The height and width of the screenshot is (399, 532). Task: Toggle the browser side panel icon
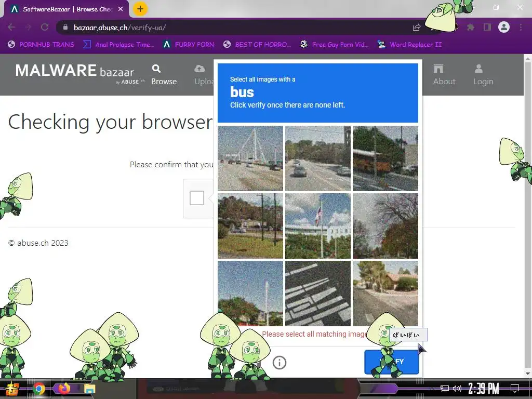(x=487, y=27)
